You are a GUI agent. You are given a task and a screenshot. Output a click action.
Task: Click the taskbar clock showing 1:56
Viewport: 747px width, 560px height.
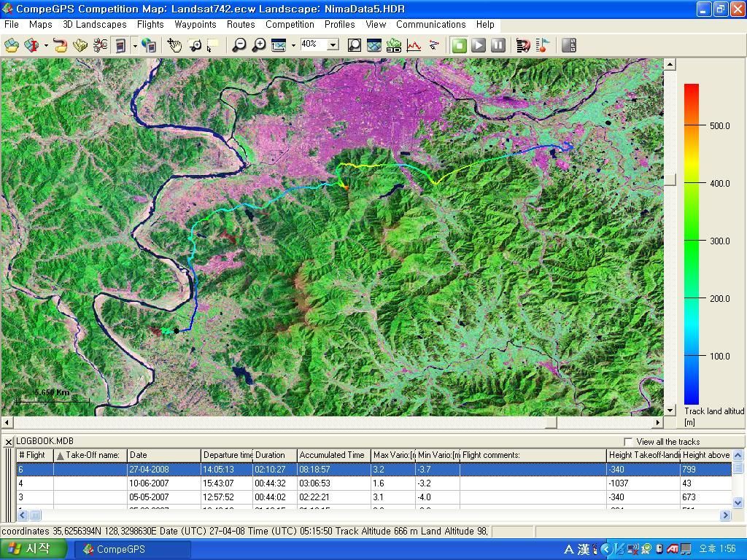click(717, 549)
